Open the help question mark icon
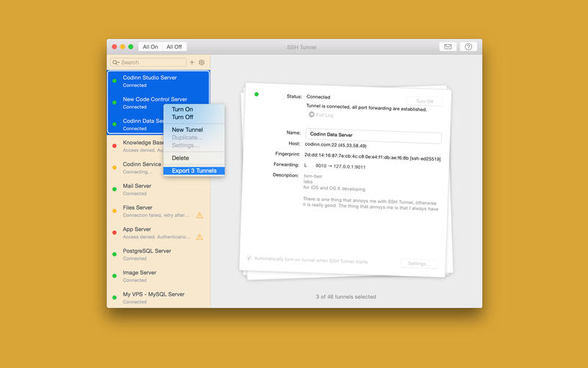 coord(468,46)
